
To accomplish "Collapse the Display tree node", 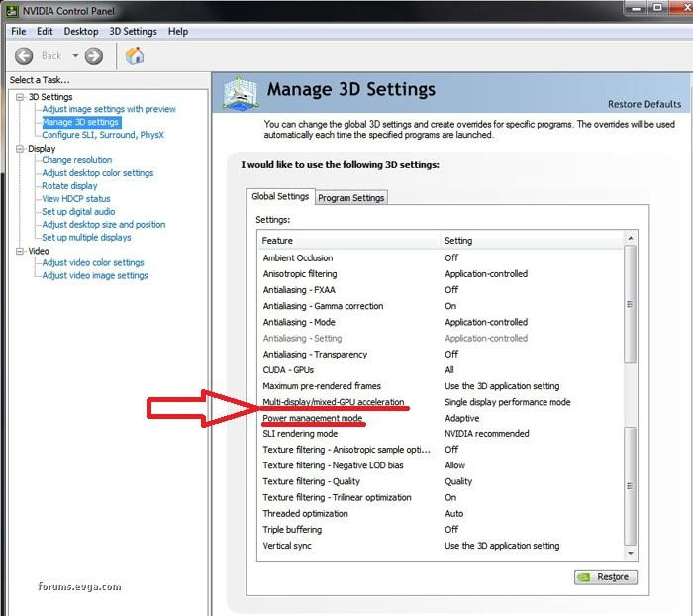I will (x=20, y=149).
